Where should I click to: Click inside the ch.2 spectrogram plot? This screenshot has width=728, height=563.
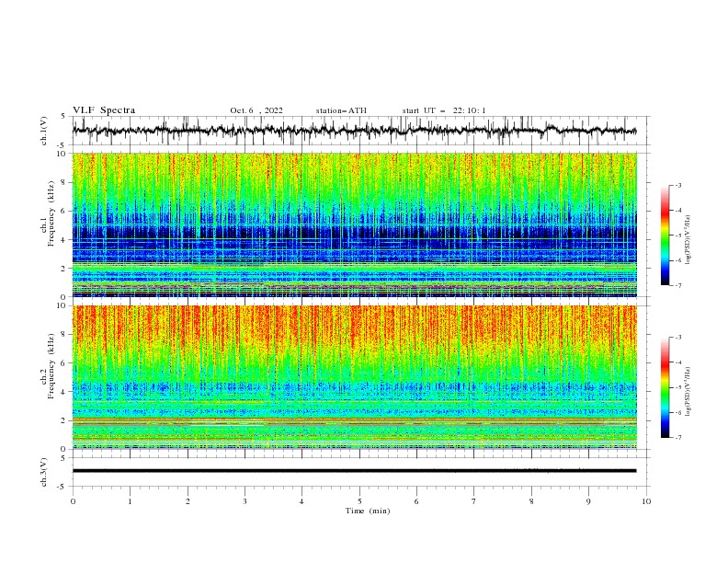click(355, 377)
